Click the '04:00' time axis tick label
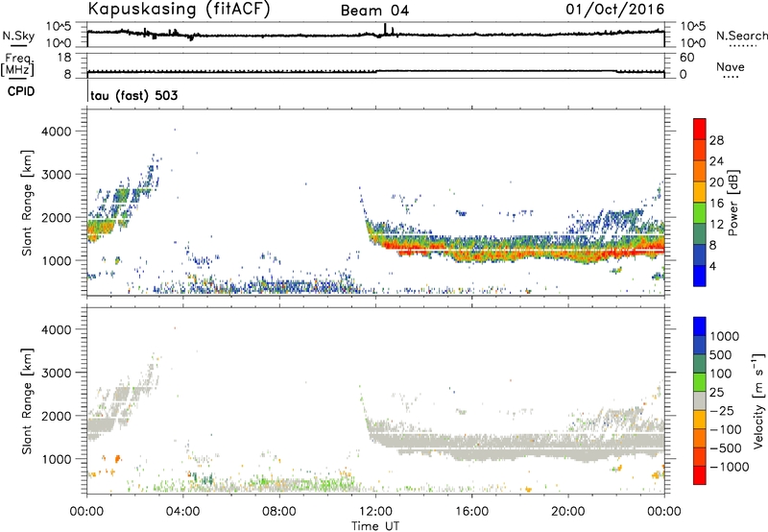 [x=183, y=512]
